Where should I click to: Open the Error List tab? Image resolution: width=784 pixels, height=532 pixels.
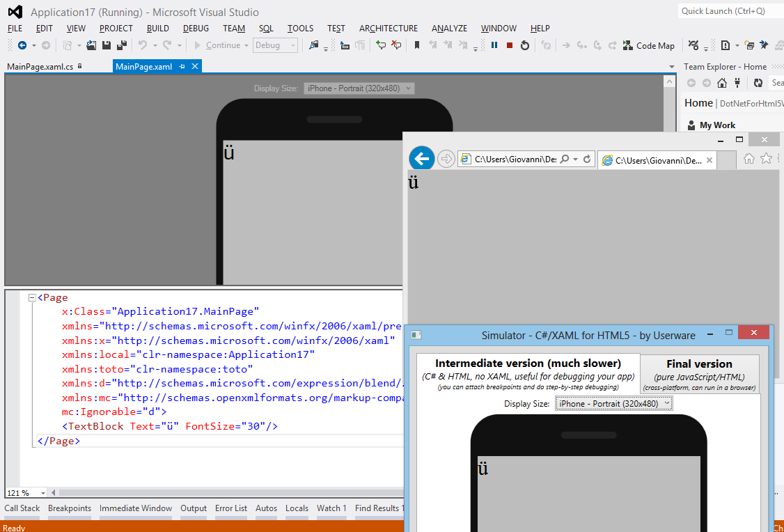231,508
